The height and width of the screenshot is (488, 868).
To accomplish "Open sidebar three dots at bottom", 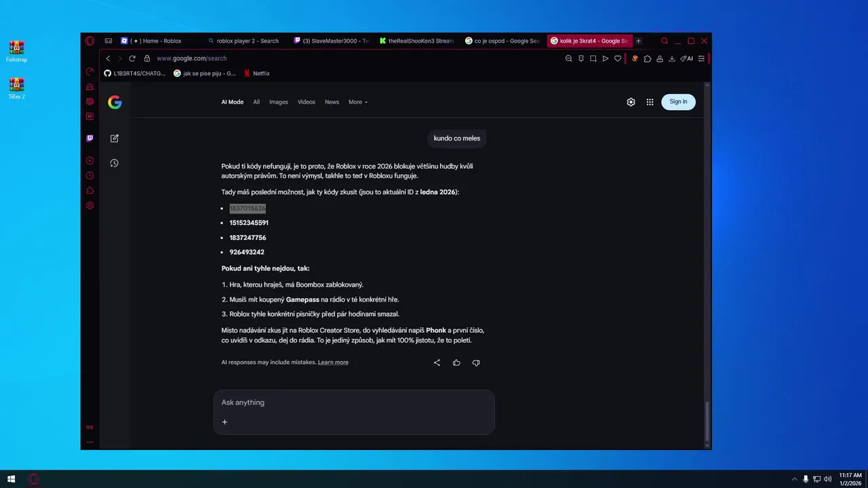I will 90,441.
